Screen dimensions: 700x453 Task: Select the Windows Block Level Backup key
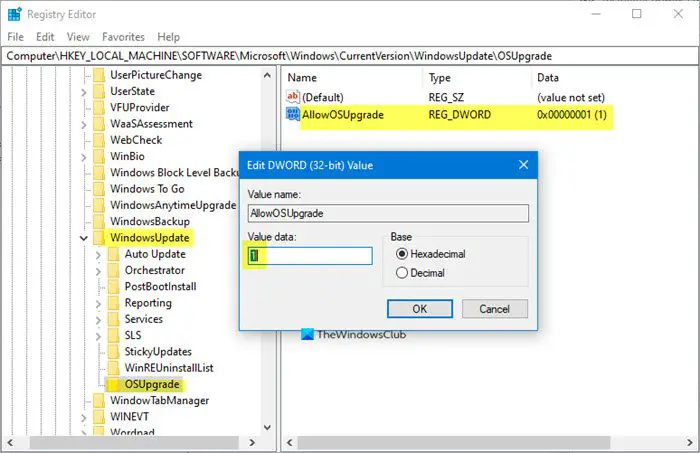coord(174,173)
